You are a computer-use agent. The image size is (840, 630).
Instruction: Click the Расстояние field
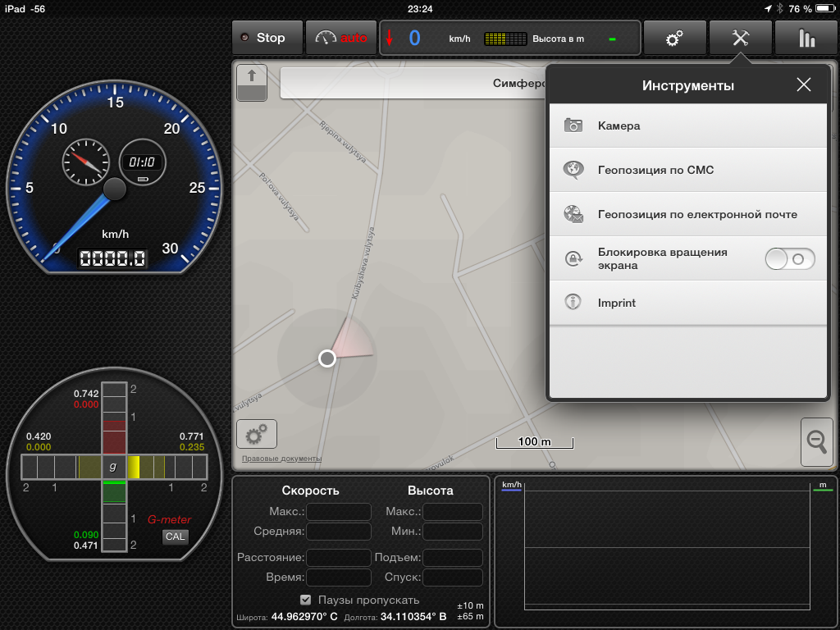(x=339, y=558)
